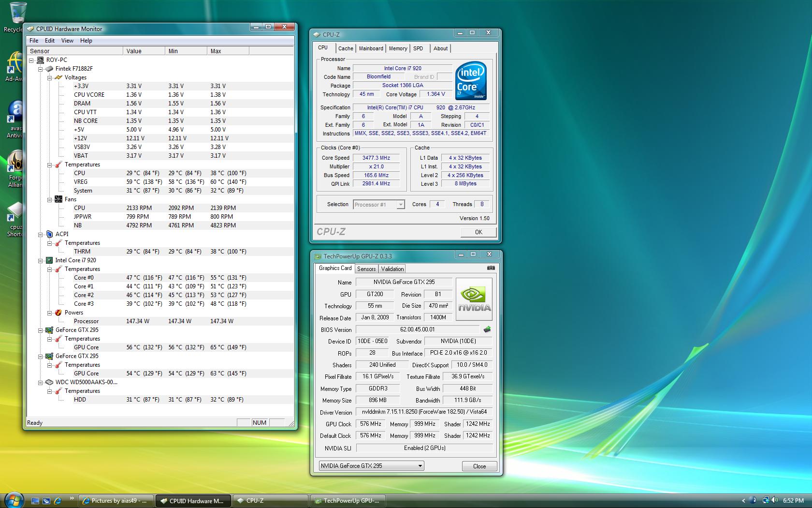Click the first GeForce GTX 295 card icon

[49, 330]
